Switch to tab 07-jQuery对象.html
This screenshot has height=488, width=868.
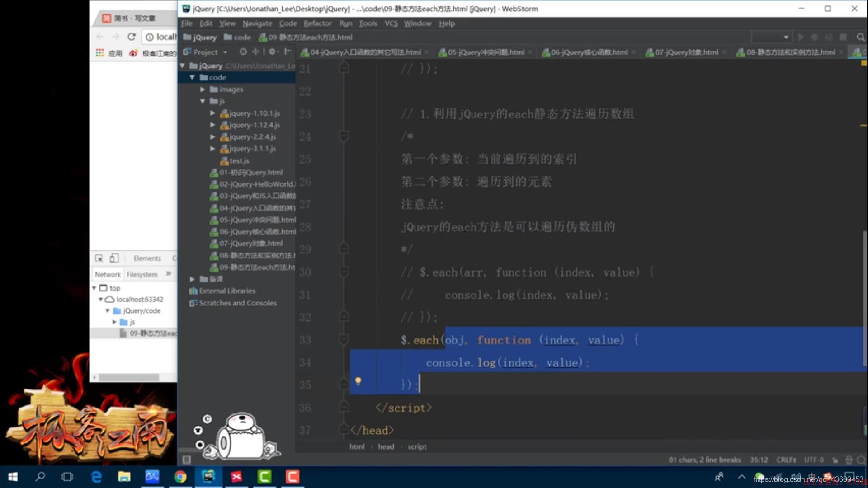(686, 52)
